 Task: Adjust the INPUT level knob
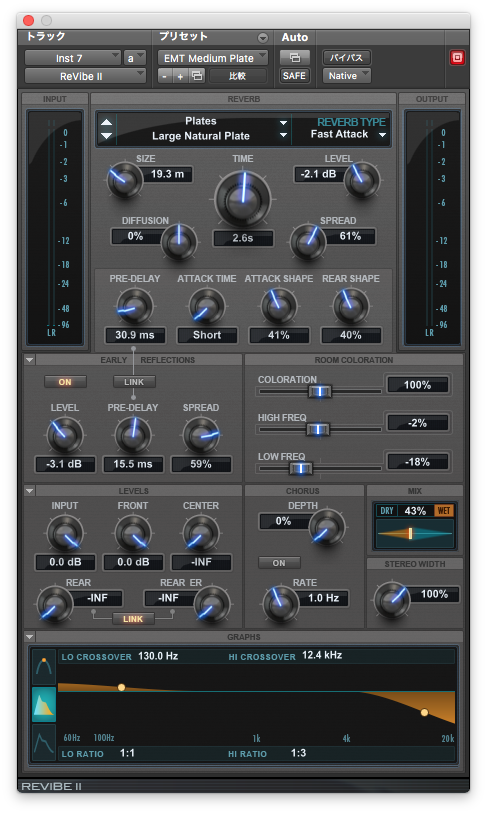pos(65,533)
